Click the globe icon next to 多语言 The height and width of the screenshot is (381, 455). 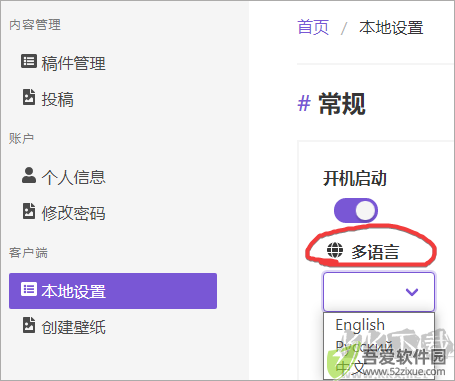335,250
